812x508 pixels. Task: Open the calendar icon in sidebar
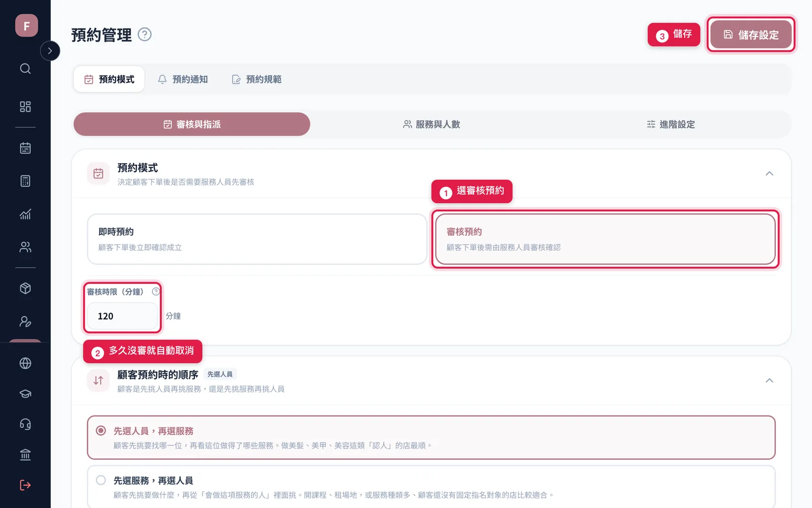pyautogui.click(x=25, y=148)
